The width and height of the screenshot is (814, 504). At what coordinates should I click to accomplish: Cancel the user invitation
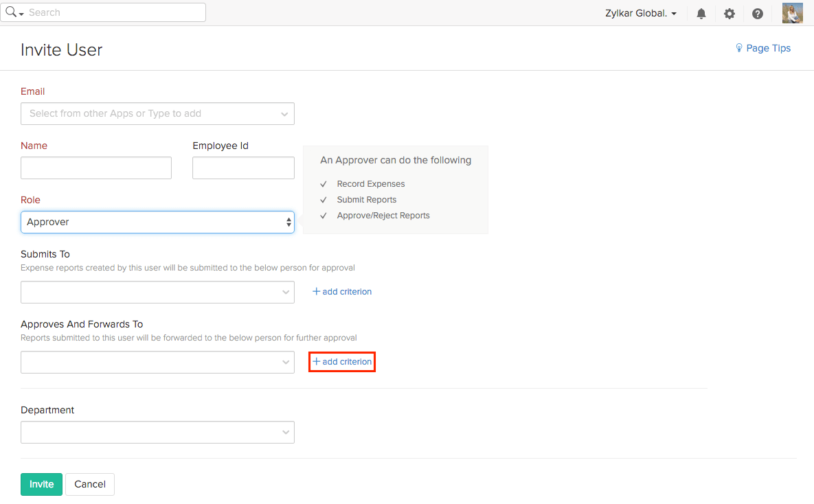pos(90,484)
